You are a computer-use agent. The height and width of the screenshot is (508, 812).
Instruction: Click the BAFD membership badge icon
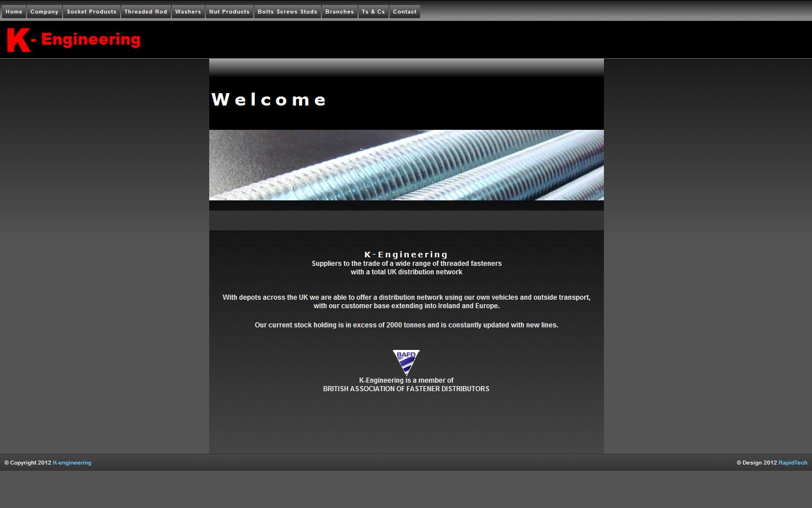pyautogui.click(x=406, y=362)
